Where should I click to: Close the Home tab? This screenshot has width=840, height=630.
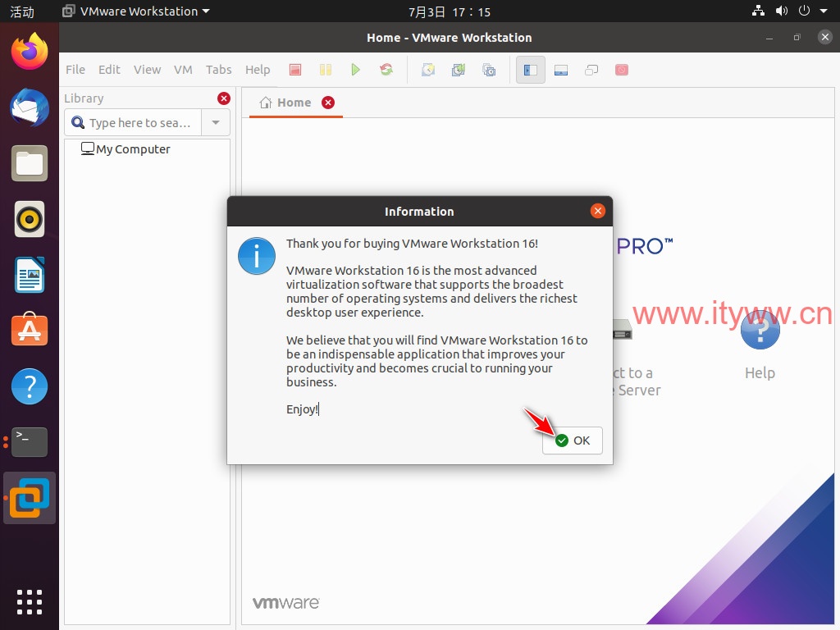tap(328, 103)
